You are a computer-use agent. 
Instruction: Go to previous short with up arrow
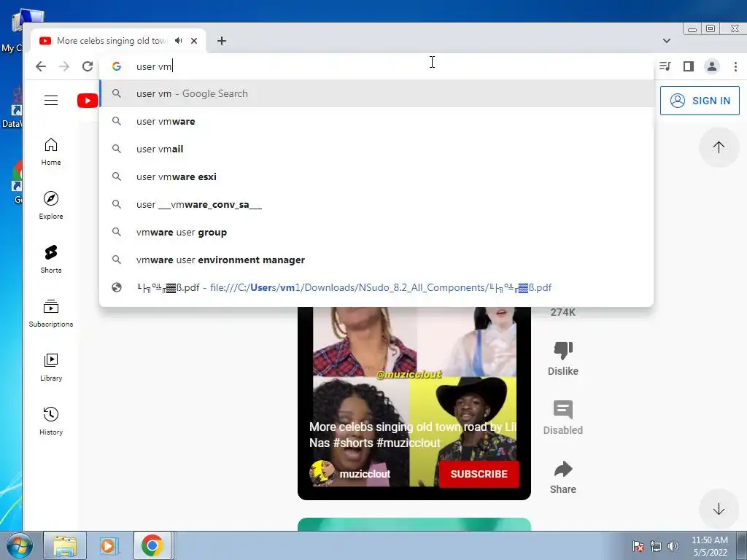(719, 147)
